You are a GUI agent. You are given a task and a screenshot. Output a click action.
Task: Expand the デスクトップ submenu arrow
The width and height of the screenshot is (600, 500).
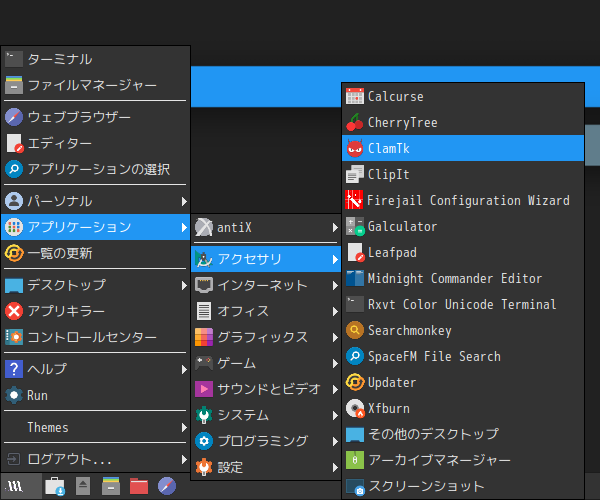click(184, 286)
